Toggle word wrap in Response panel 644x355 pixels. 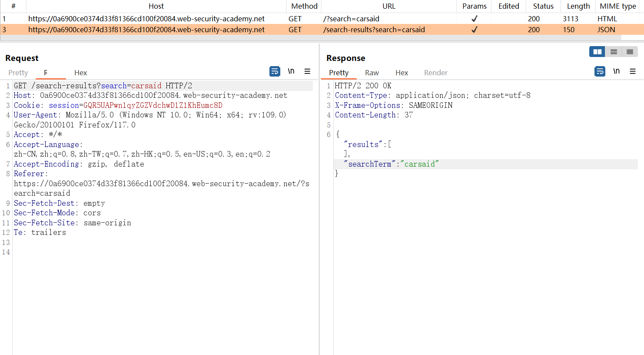(600, 71)
